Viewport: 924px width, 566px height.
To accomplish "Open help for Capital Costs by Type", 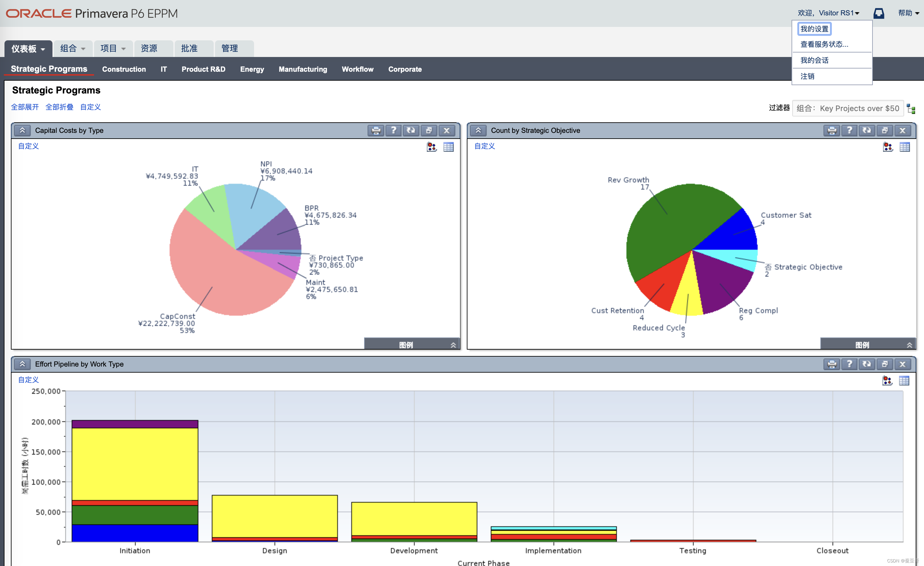I will pyautogui.click(x=394, y=130).
